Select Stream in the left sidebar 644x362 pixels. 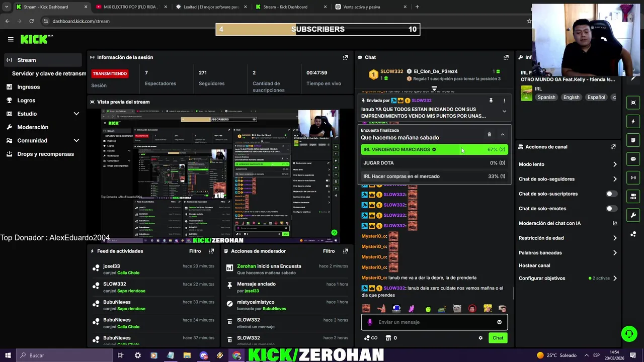point(42,60)
